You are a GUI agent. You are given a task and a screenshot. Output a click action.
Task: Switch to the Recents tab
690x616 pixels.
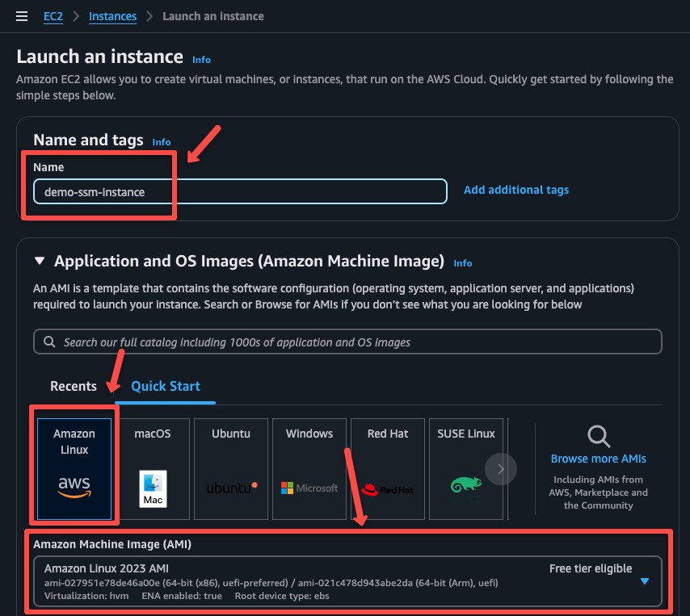click(74, 386)
